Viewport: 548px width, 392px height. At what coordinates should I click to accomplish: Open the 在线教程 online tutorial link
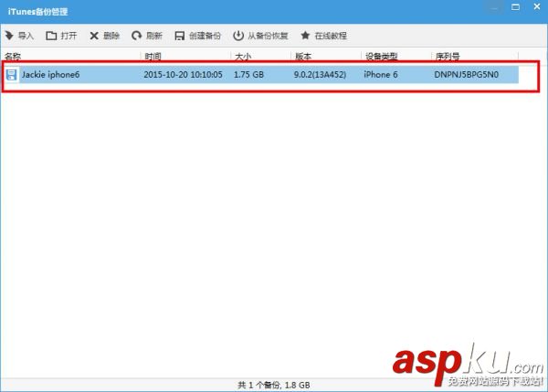point(331,36)
